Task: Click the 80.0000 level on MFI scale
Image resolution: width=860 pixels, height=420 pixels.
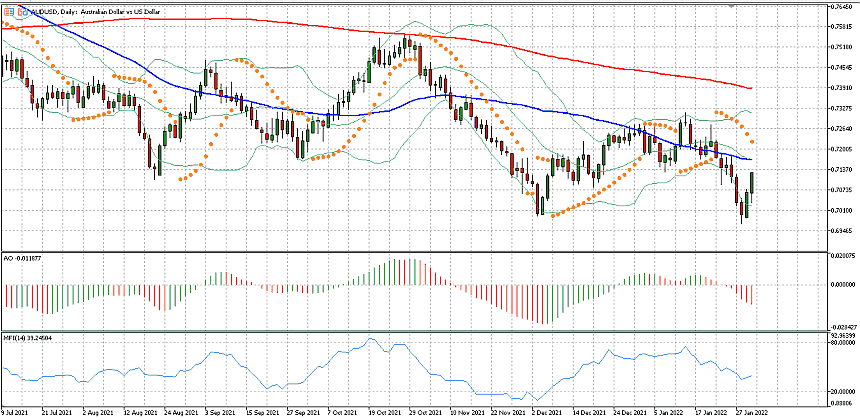Action: click(x=841, y=342)
